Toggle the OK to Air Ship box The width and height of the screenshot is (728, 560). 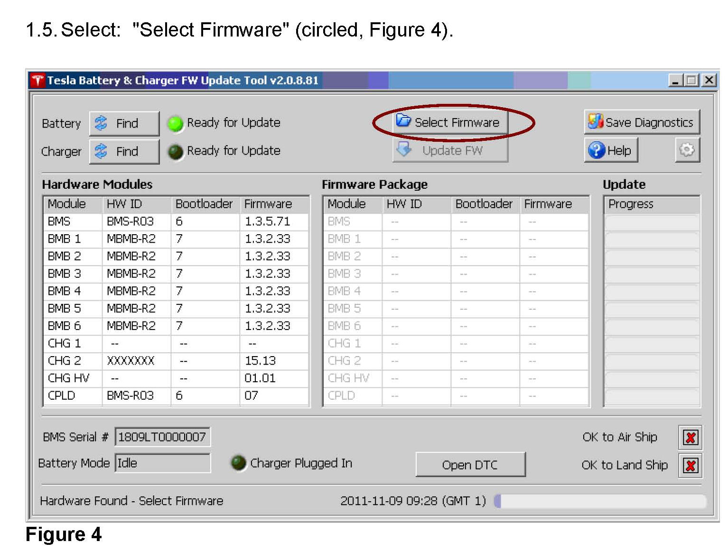(691, 438)
